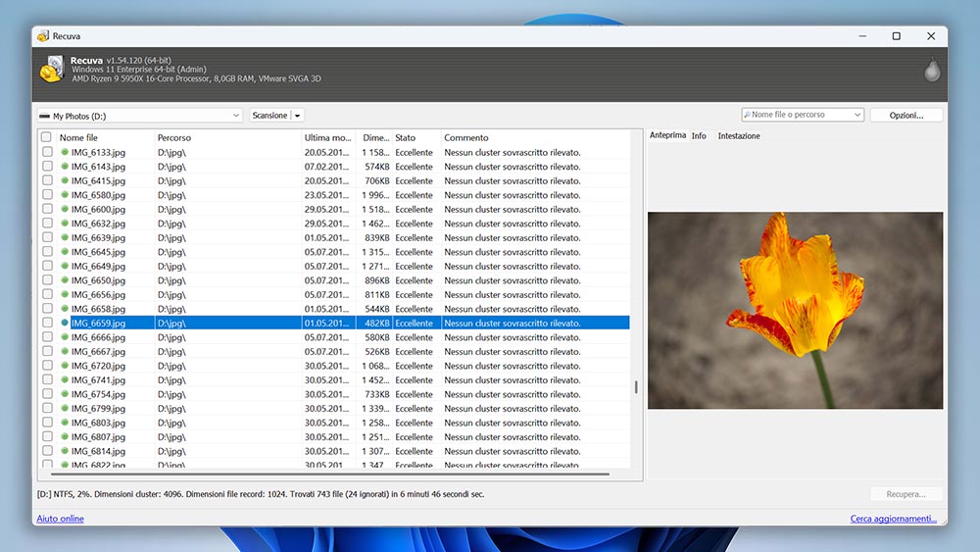The image size is (980, 552).
Task: Check the box for IMG_6754.jpg
Action: [x=47, y=394]
